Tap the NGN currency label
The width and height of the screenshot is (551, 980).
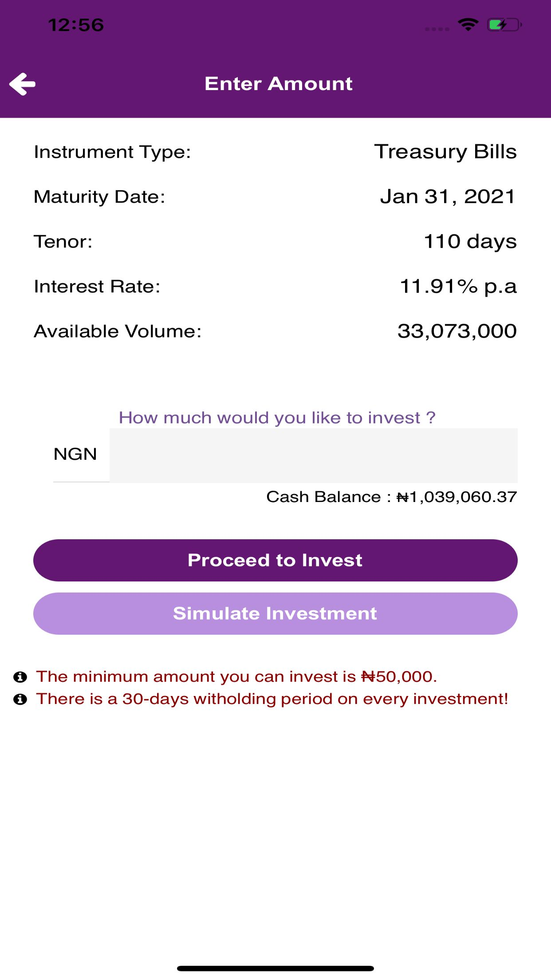[75, 454]
